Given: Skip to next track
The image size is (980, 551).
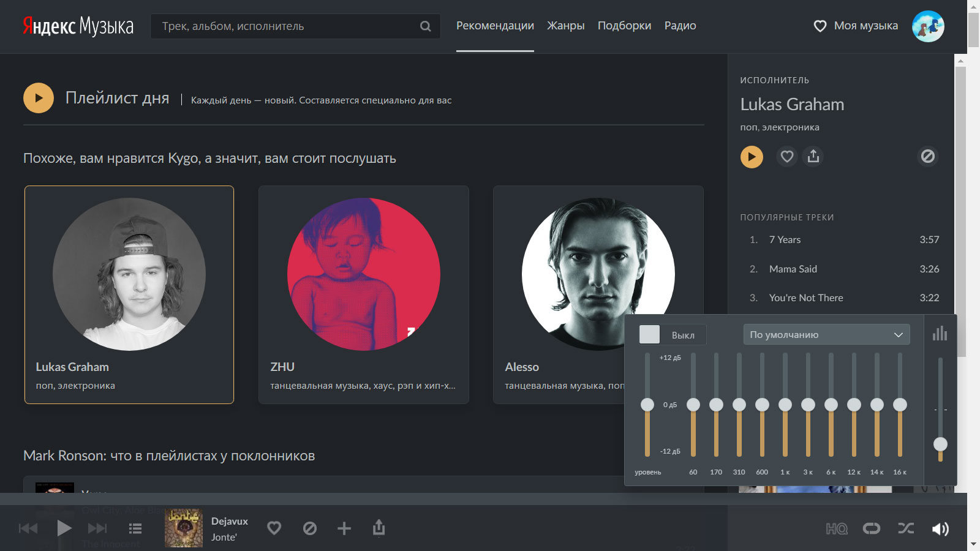Looking at the screenshot, I should tap(97, 528).
